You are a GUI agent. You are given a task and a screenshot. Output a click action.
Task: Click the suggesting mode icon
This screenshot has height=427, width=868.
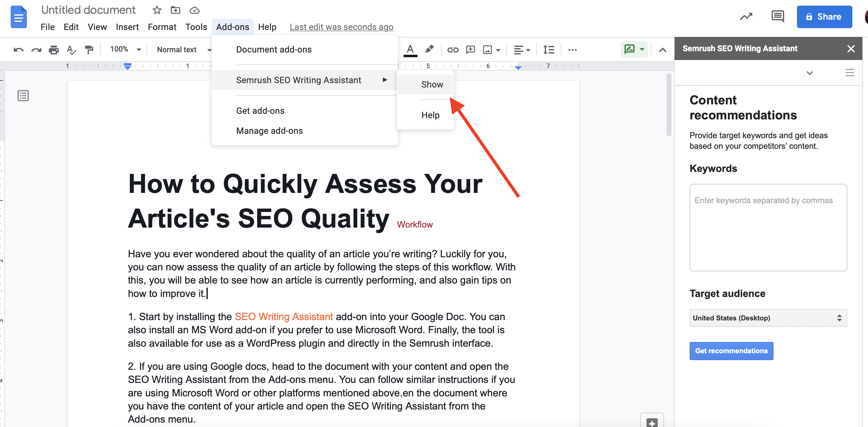tap(630, 49)
